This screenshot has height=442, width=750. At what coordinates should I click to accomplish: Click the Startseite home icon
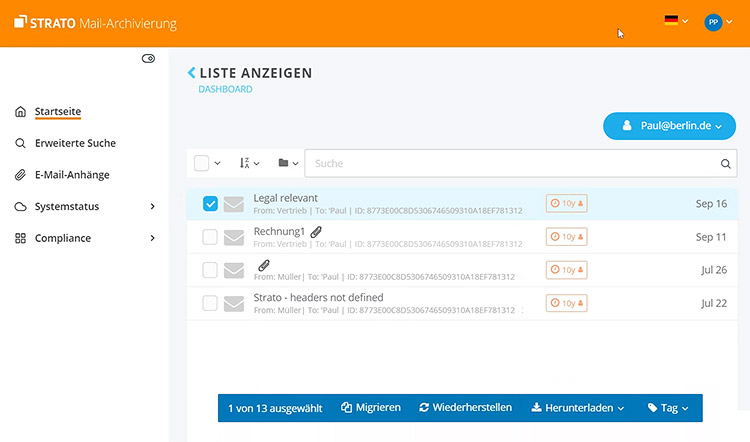pos(20,111)
